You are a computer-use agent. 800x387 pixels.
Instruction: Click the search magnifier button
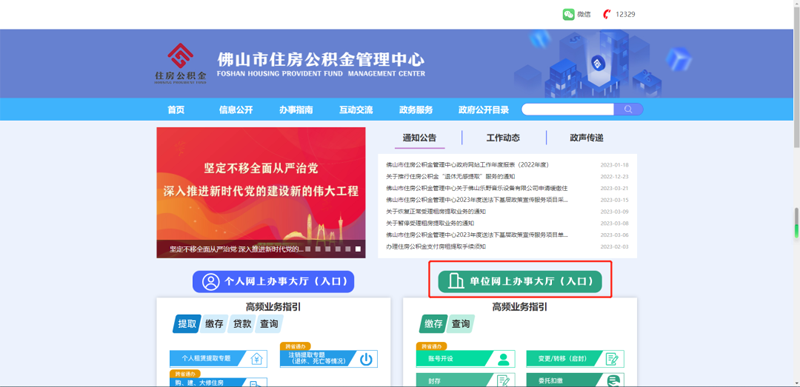click(628, 109)
